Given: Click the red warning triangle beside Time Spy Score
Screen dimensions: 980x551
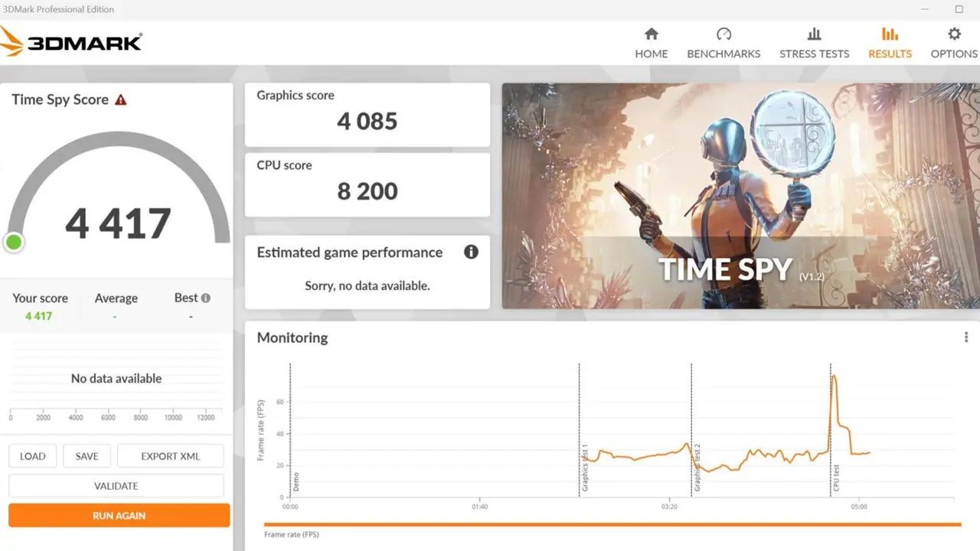Looking at the screenshot, I should 121,100.
